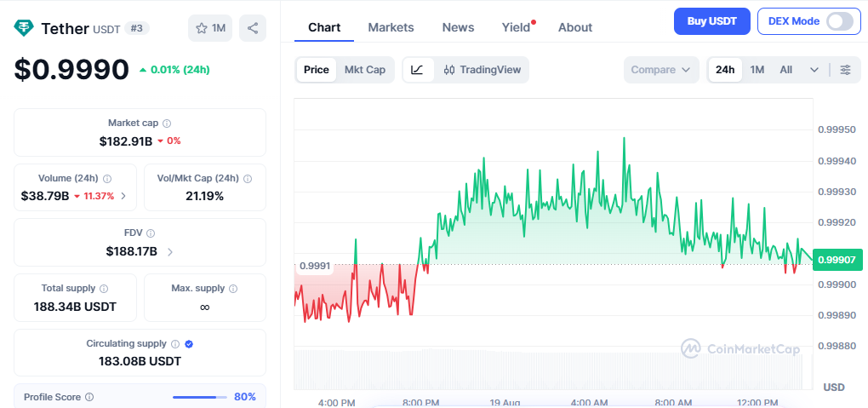The height and width of the screenshot is (408, 868).
Task: Click the 19 Aug date axis label
Action: point(504,402)
